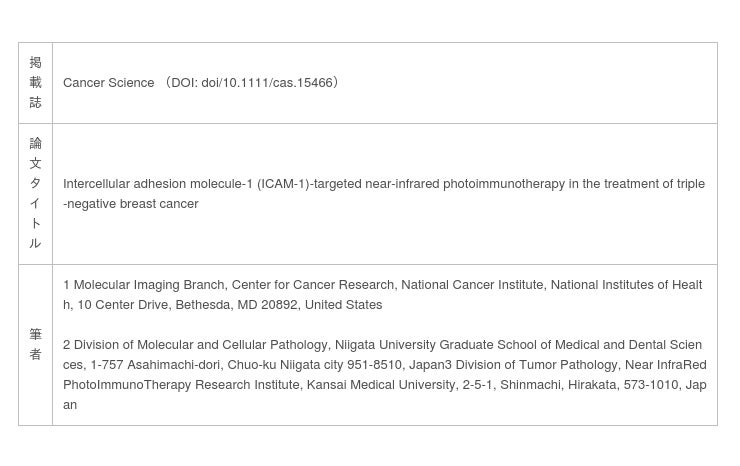Click the words Intercellular adhesion molecule-1
The height and width of the screenshot is (466, 740).
158,184
